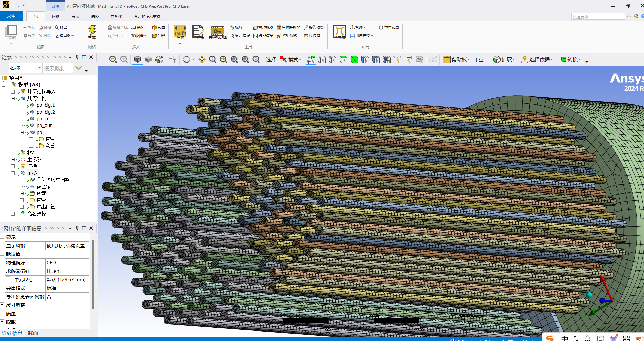Collapse the Mesh node in the tree
This screenshot has width=644, height=341.
[x=13, y=173]
